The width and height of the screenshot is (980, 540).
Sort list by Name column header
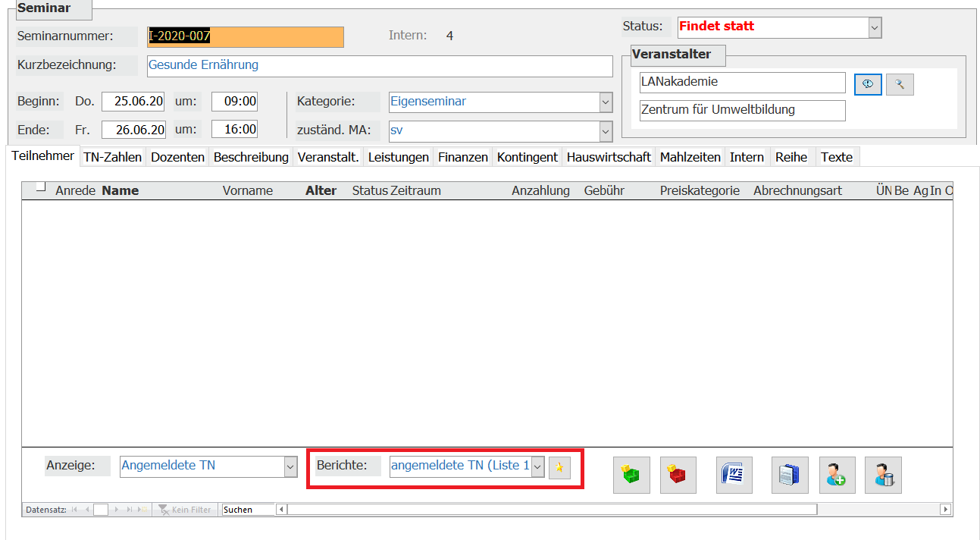point(121,191)
